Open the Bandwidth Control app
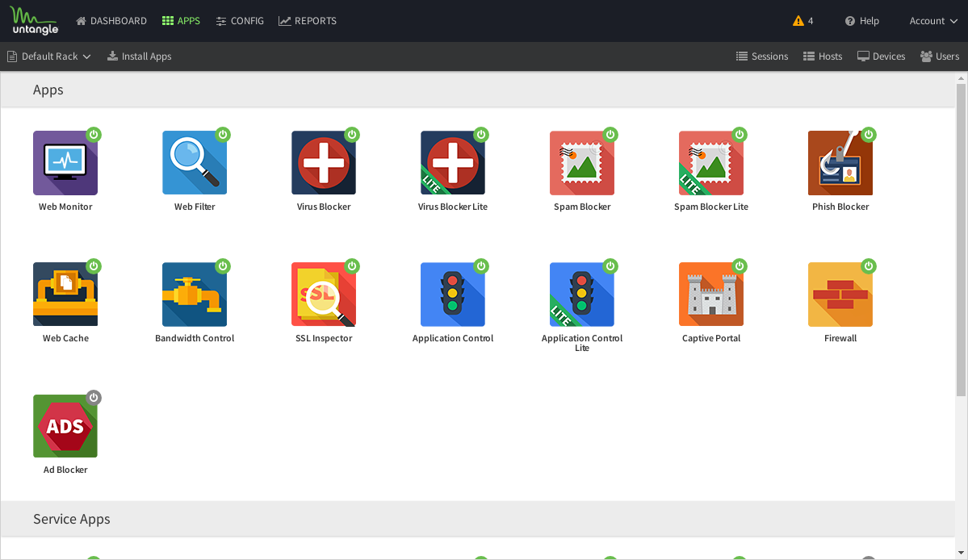Image resolution: width=968 pixels, height=560 pixels. coord(195,295)
